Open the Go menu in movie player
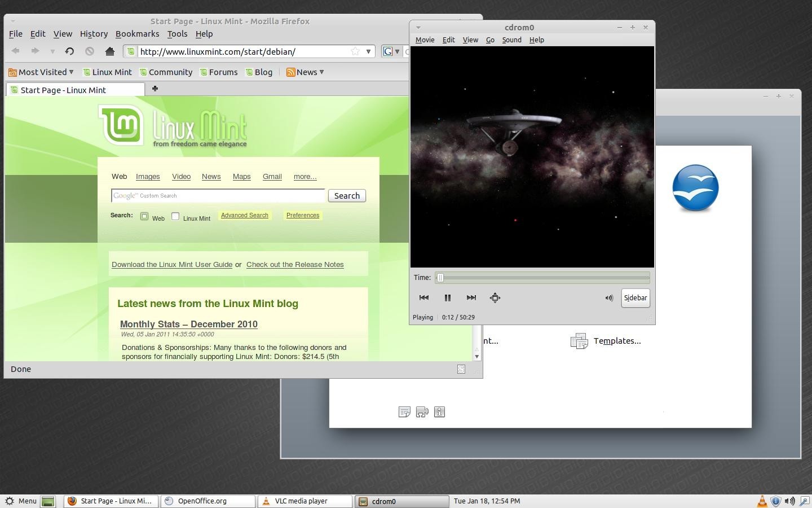 (490, 40)
